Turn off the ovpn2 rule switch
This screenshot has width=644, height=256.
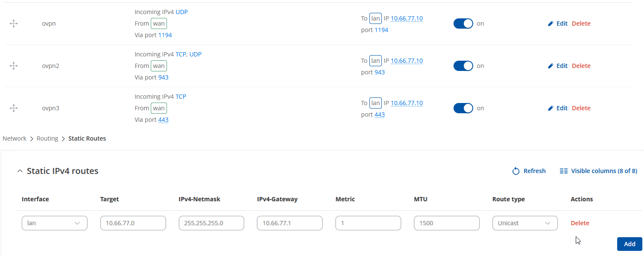pyautogui.click(x=463, y=66)
